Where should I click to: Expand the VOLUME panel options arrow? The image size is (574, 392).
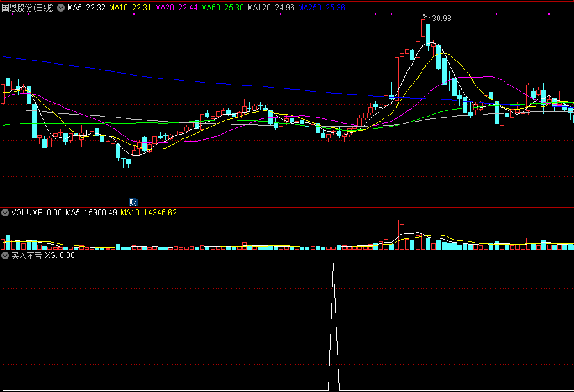tap(5, 213)
